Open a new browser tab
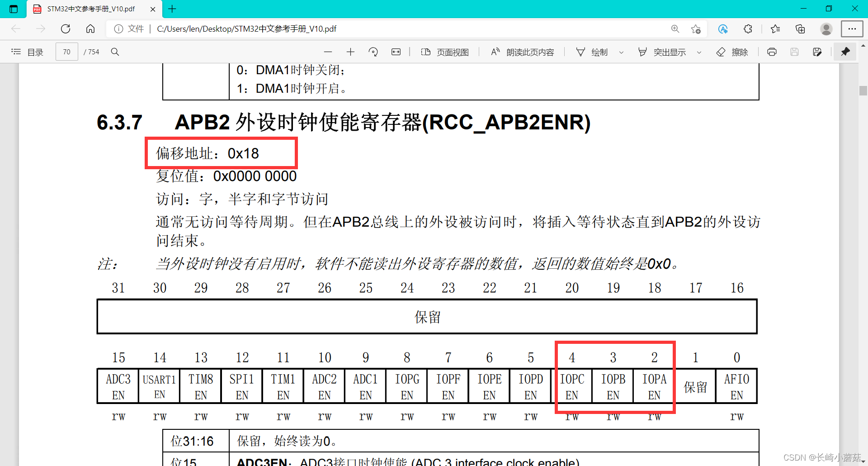Viewport: 868px width, 466px height. point(172,9)
